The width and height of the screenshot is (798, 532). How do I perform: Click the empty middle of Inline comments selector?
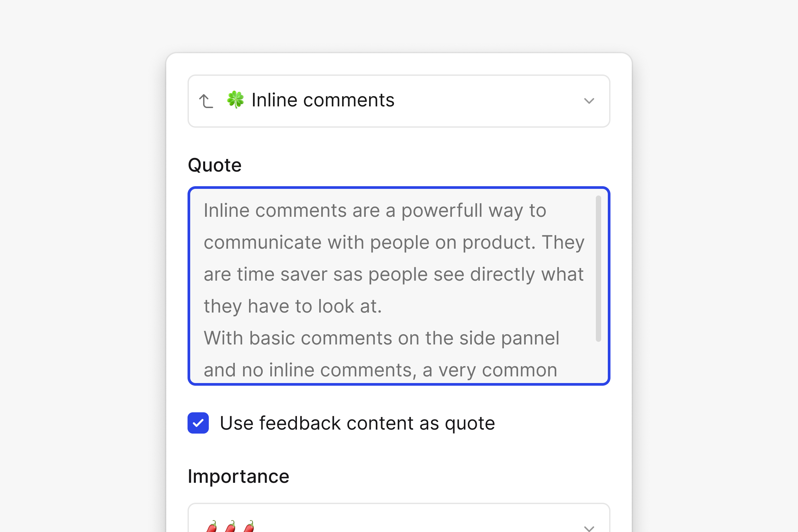tap(488, 101)
